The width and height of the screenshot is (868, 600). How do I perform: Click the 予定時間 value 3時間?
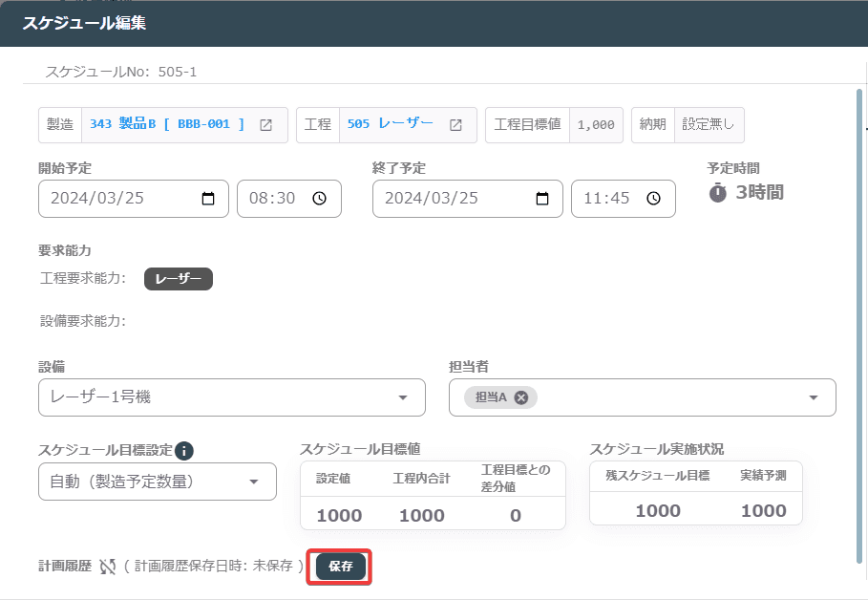[759, 192]
